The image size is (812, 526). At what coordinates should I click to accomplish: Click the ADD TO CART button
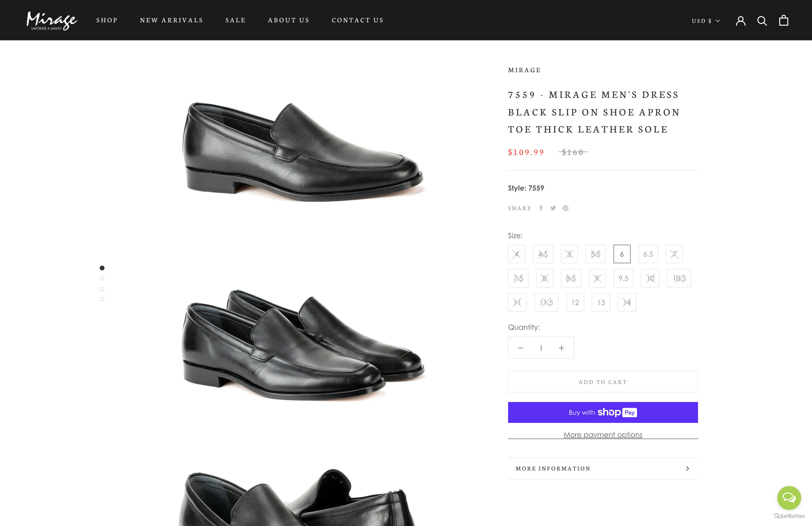coord(603,382)
